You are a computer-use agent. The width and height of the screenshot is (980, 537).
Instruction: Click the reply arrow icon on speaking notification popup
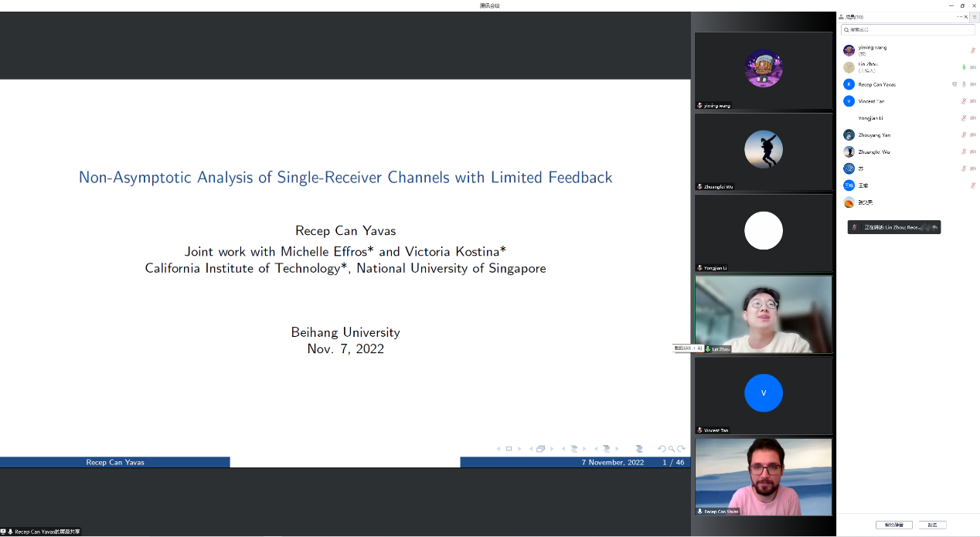pos(934,227)
